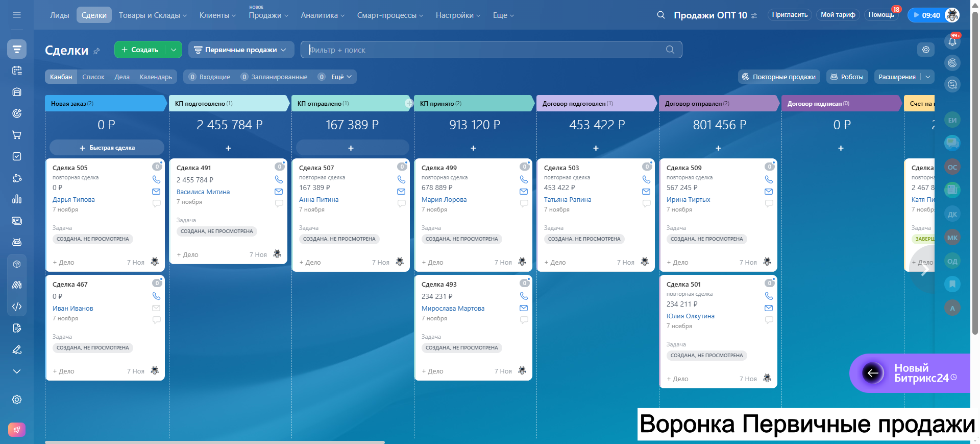This screenshot has width=980, height=444.
Task: Open the Настройки dropdown menu
Action: point(458,15)
